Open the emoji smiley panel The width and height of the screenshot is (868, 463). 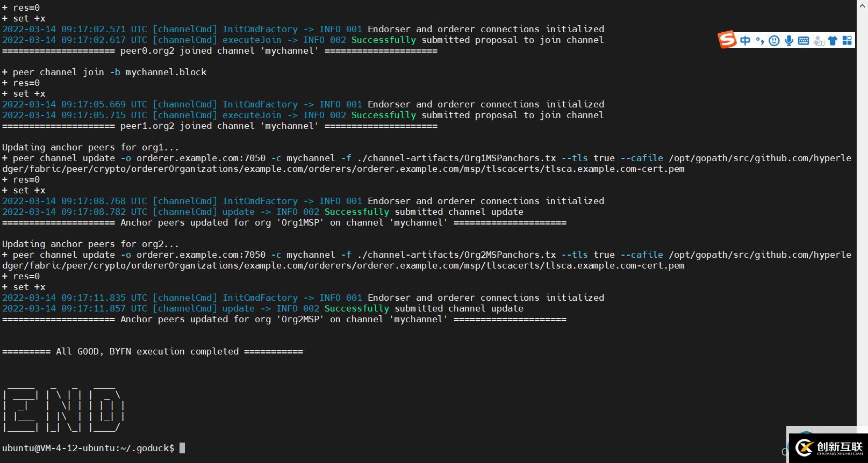774,41
